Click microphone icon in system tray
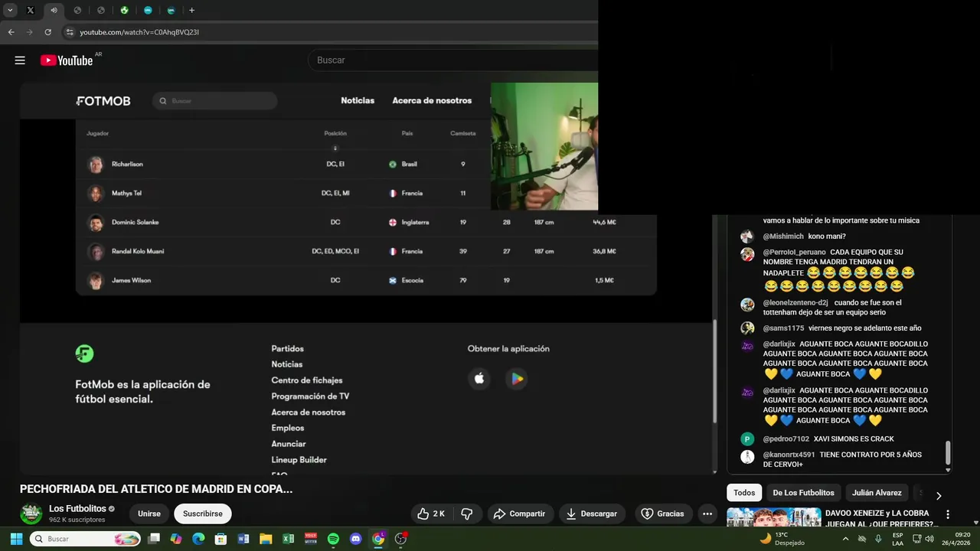 click(x=878, y=539)
